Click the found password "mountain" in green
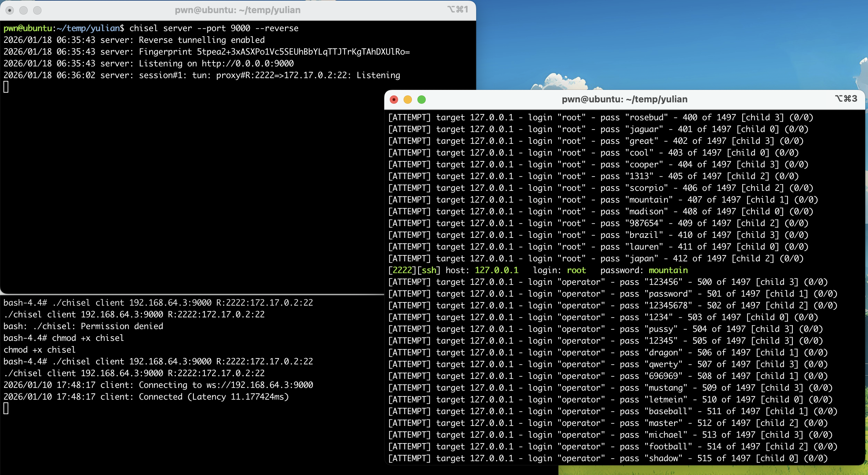This screenshot has width=868, height=475. click(x=668, y=270)
